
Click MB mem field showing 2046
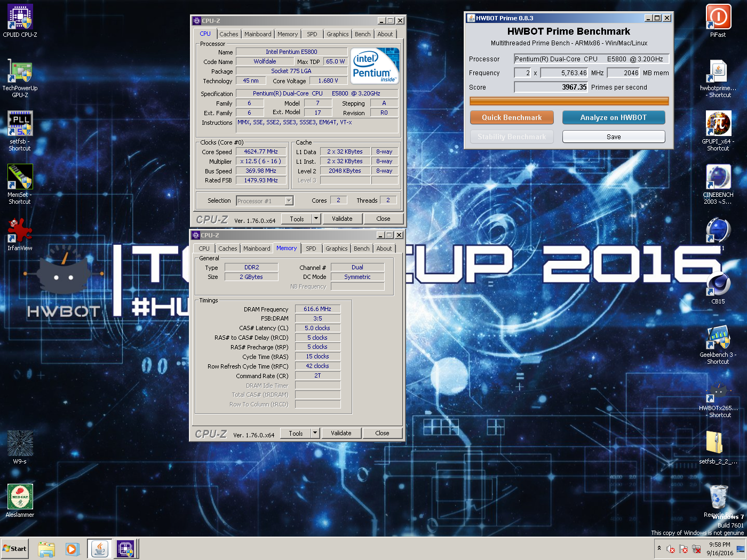[623, 73]
